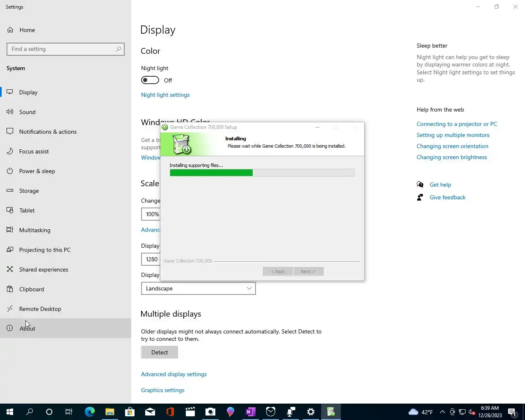Viewport: 525px width, 420px height.
Task: Open taskbar Search
Action: click(30, 412)
